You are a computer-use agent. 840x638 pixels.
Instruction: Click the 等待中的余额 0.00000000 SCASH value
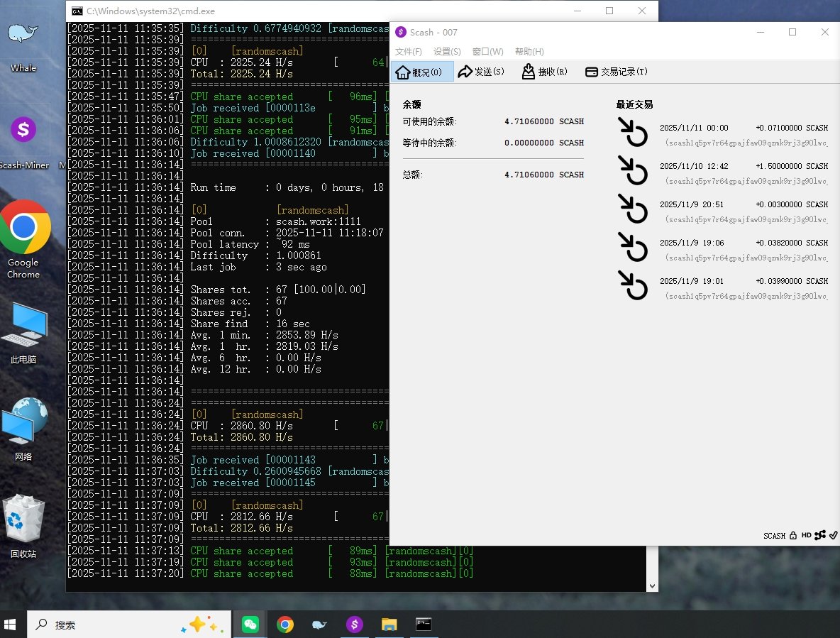tap(543, 143)
